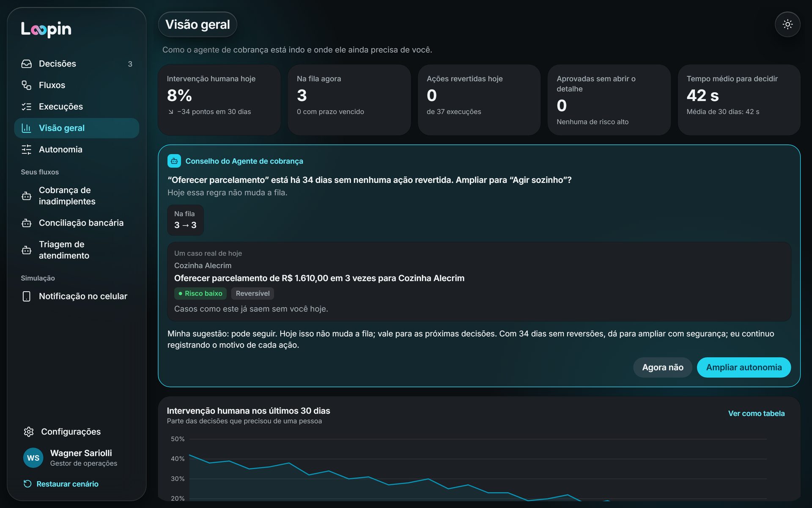Click the Conciliação bancária robot icon

pos(27,223)
